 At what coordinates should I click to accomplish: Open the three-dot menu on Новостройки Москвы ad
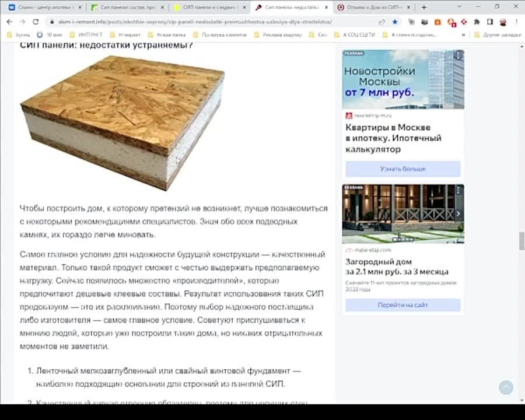click(x=459, y=56)
